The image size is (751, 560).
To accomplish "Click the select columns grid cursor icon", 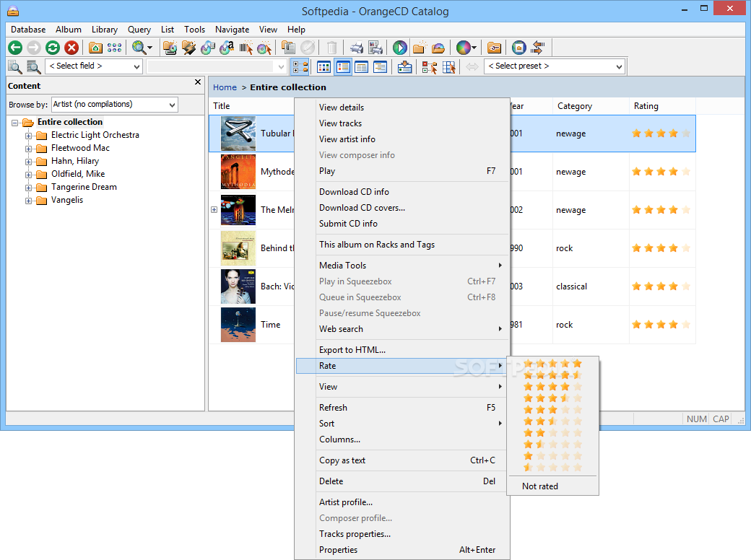I will coord(448,66).
